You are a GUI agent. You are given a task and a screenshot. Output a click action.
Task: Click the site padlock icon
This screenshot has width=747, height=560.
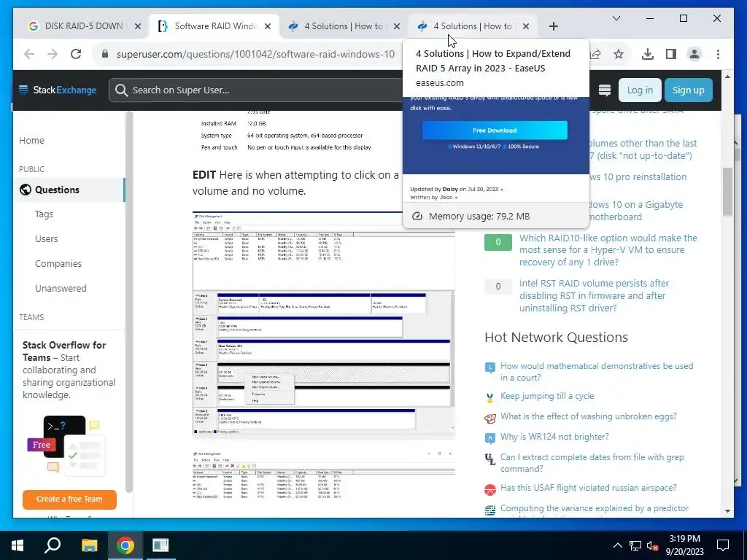(x=105, y=54)
